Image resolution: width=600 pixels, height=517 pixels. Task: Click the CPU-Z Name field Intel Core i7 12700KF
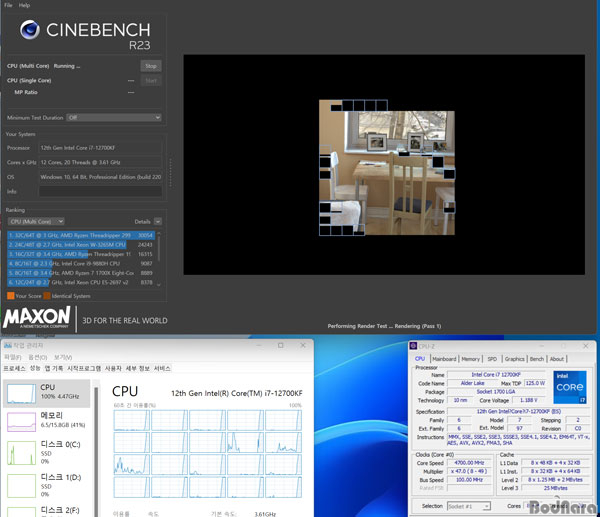496,375
